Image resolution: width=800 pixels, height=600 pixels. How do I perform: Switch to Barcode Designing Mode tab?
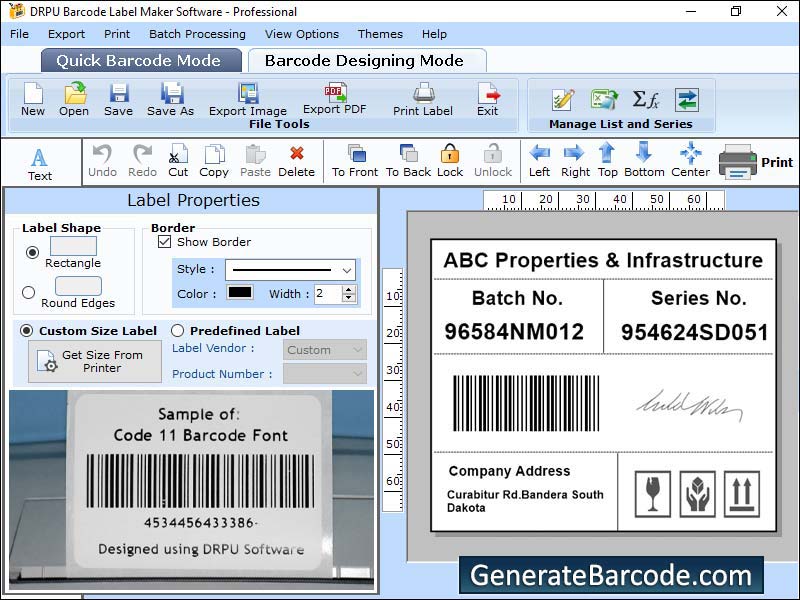point(366,60)
